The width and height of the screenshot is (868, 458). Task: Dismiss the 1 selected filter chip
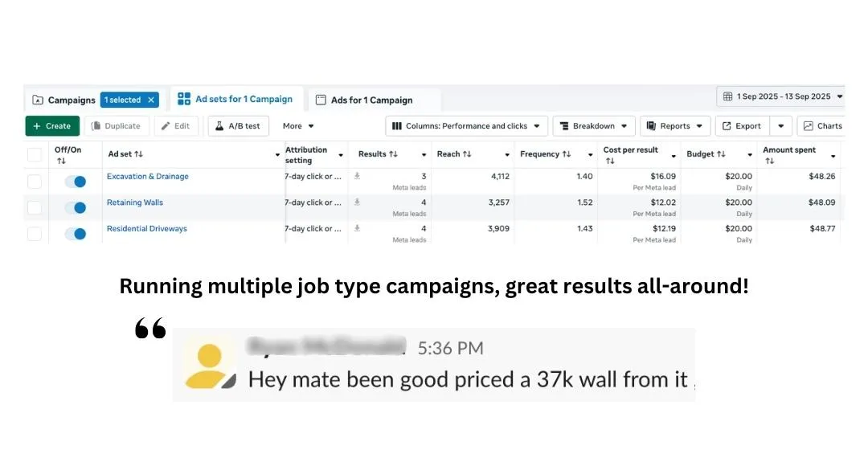click(150, 100)
